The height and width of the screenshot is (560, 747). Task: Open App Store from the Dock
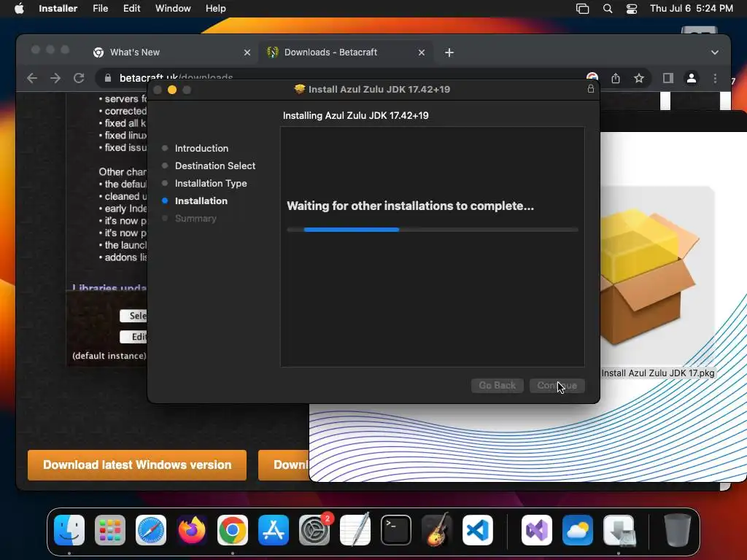274,530
